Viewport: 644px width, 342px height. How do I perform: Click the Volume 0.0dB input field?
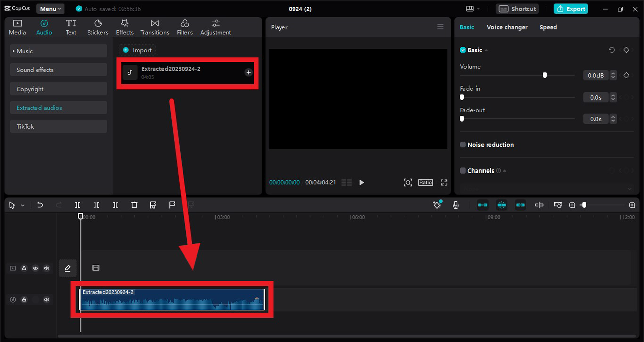[x=596, y=75]
